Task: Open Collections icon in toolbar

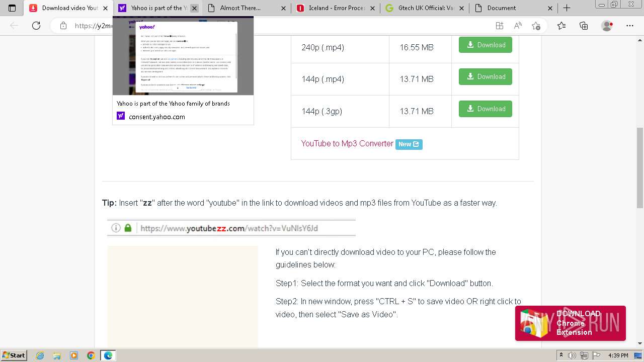Action: click(584, 26)
